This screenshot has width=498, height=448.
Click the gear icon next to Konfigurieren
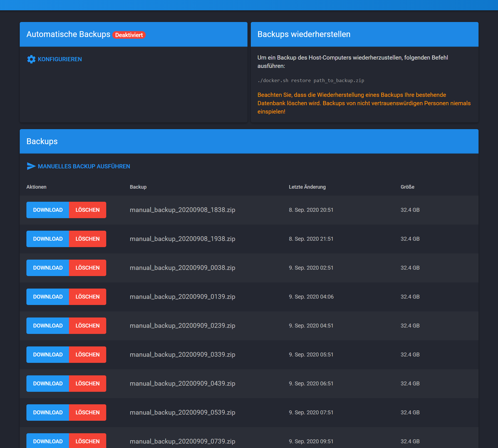[x=31, y=59]
